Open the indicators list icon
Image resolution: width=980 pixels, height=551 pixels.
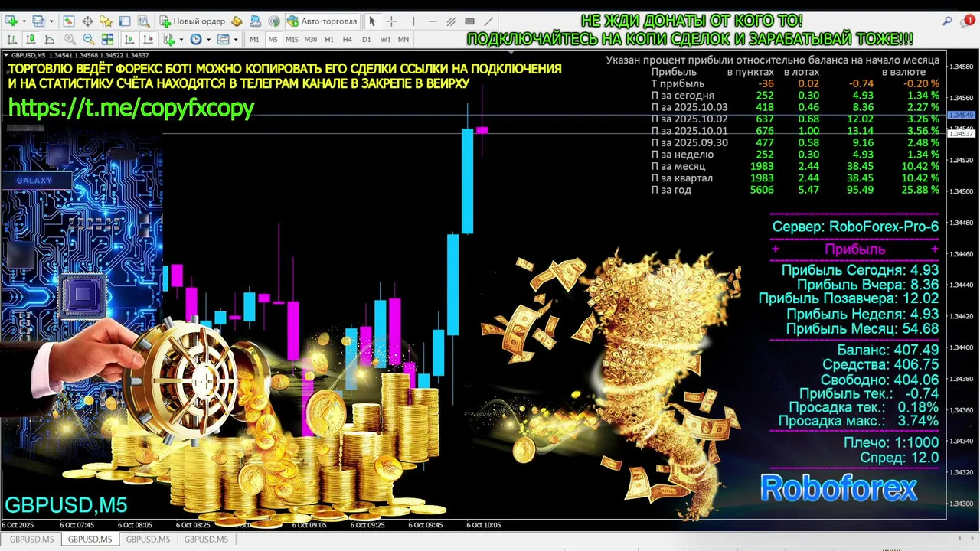[x=170, y=39]
